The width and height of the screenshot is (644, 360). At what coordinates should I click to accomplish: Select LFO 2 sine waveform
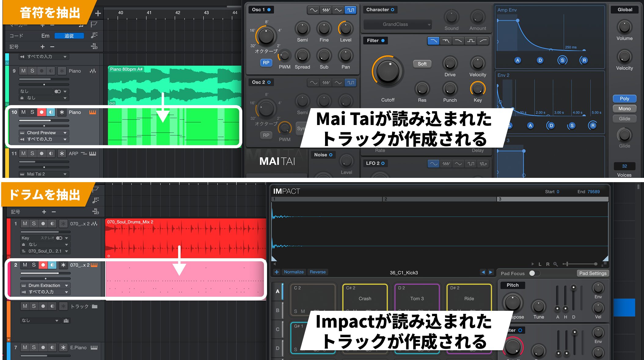(434, 163)
